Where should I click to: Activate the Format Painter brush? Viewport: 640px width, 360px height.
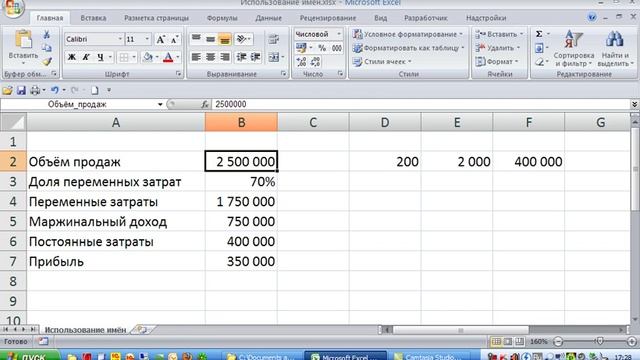(x=47, y=61)
